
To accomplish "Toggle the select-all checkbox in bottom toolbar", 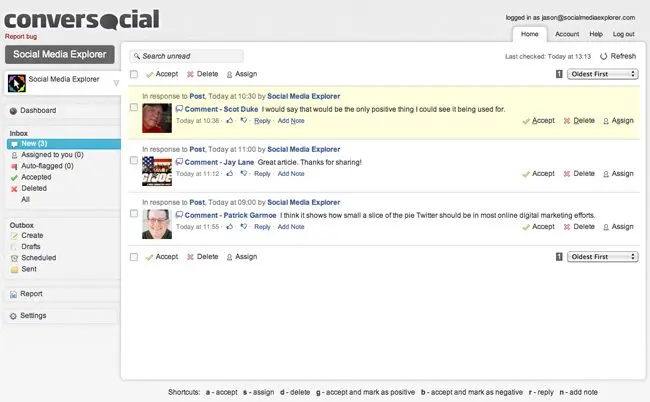I will (x=134, y=257).
